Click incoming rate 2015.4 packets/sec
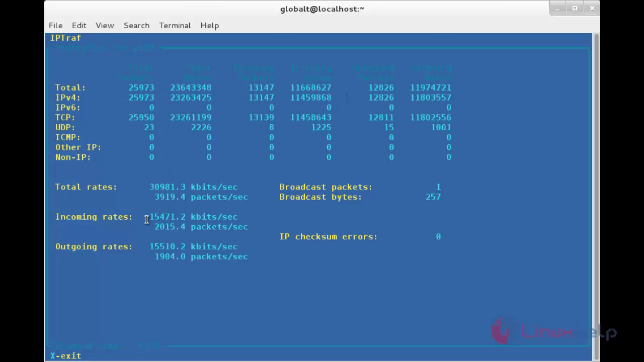The width and height of the screenshot is (644, 362). pyautogui.click(x=201, y=227)
